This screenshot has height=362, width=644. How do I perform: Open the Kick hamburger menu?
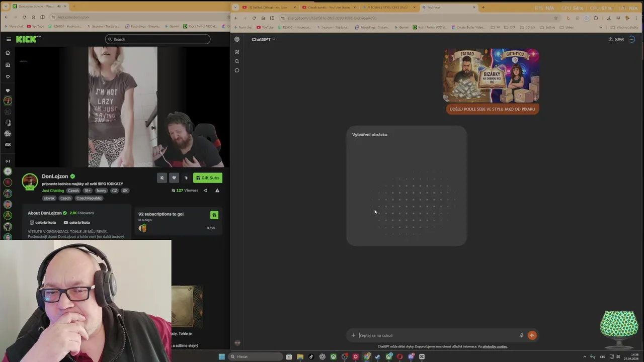9,39
